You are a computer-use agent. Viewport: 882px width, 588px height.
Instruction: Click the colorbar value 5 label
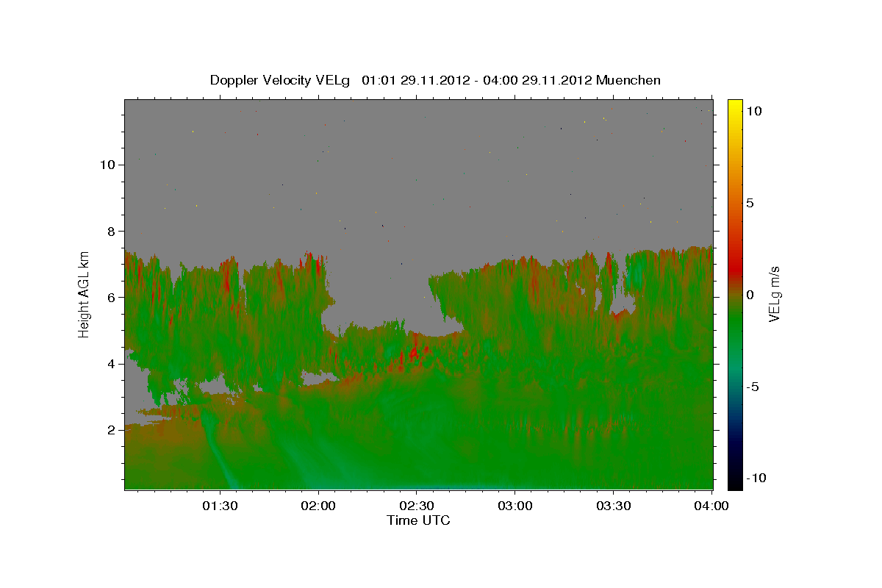pos(750,203)
